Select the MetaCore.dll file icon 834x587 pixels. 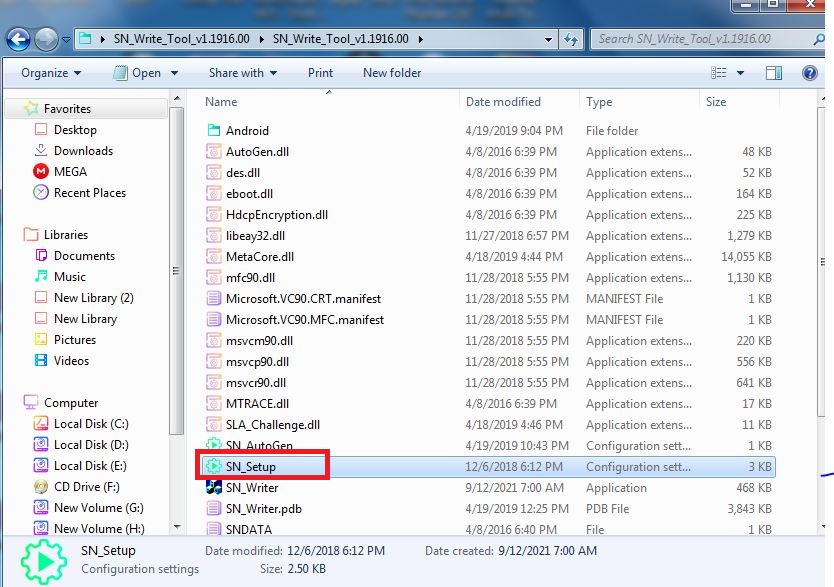(x=213, y=257)
